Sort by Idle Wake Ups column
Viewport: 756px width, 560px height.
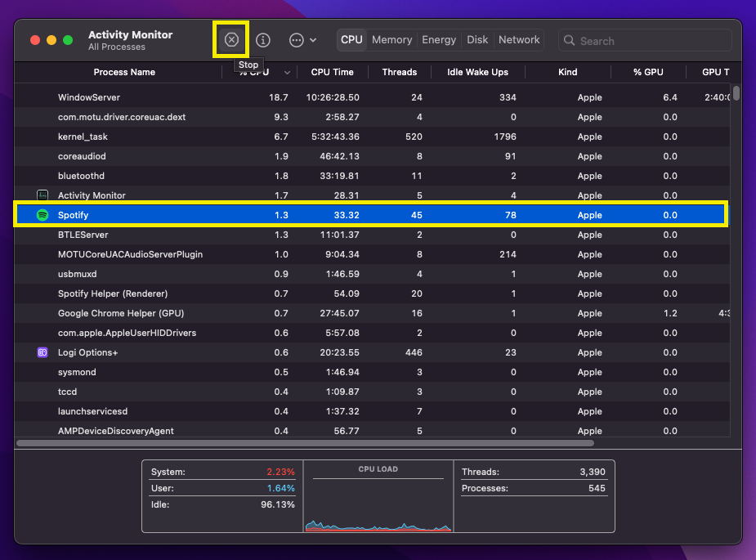click(x=477, y=72)
